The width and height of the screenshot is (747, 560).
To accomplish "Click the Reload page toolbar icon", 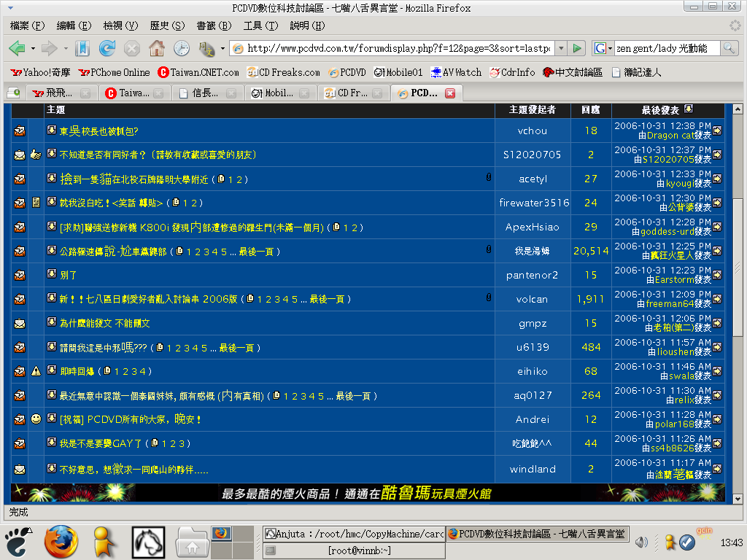I will click(x=107, y=48).
